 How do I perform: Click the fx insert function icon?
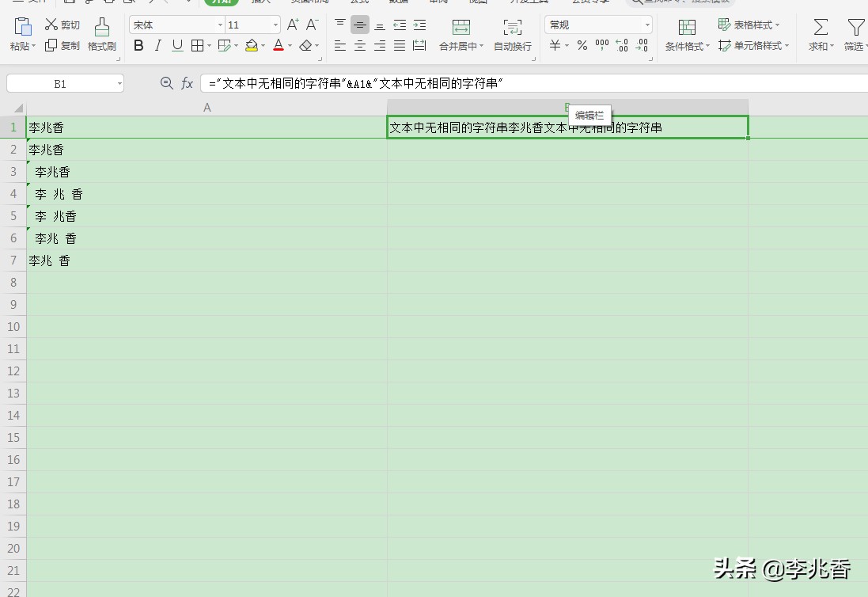(x=187, y=84)
